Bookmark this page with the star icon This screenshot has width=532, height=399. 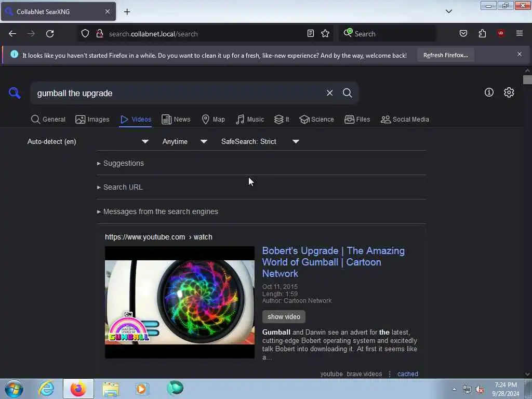(x=325, y=34)
